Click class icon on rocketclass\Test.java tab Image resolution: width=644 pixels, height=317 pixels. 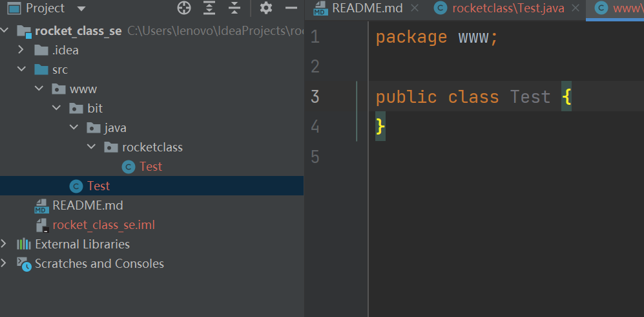coord(441,8)
